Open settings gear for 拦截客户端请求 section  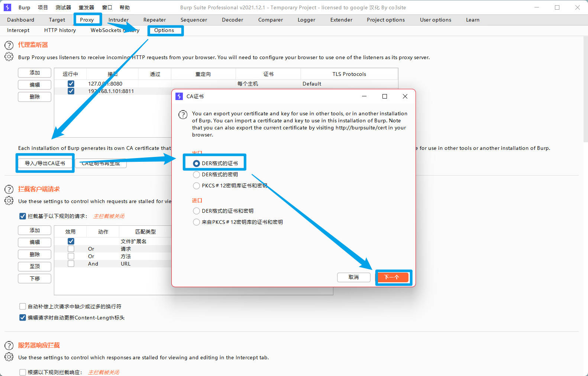9,201
